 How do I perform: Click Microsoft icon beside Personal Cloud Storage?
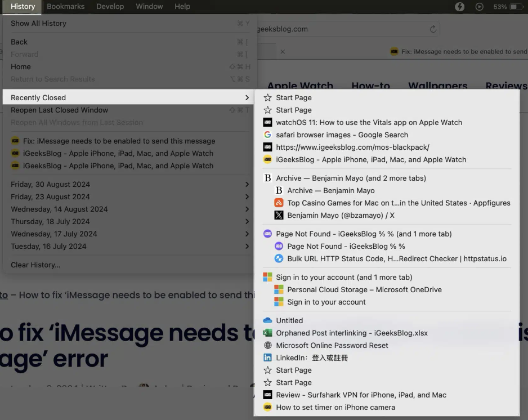point(279,289)
